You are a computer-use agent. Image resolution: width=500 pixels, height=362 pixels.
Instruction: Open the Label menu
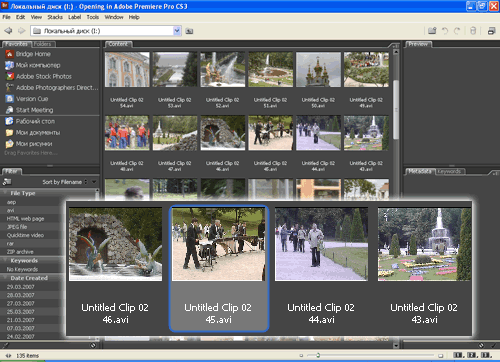pyautogui.click(x=74, y=17)
